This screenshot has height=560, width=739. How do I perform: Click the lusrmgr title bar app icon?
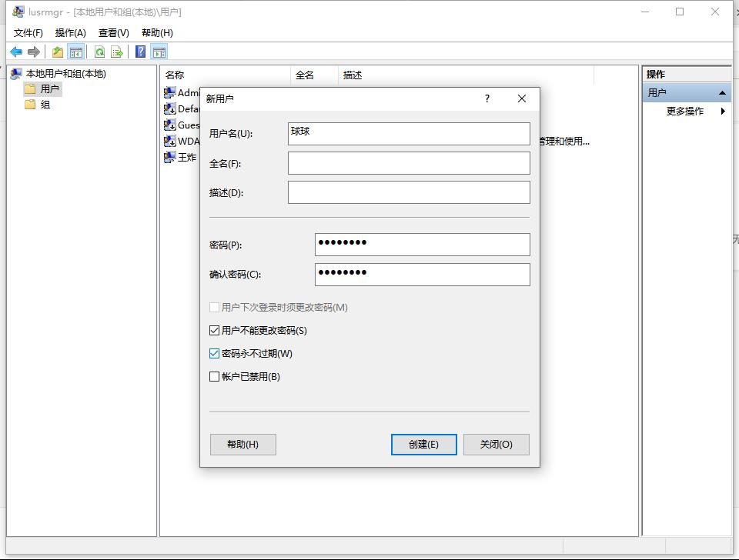[18, 12]
